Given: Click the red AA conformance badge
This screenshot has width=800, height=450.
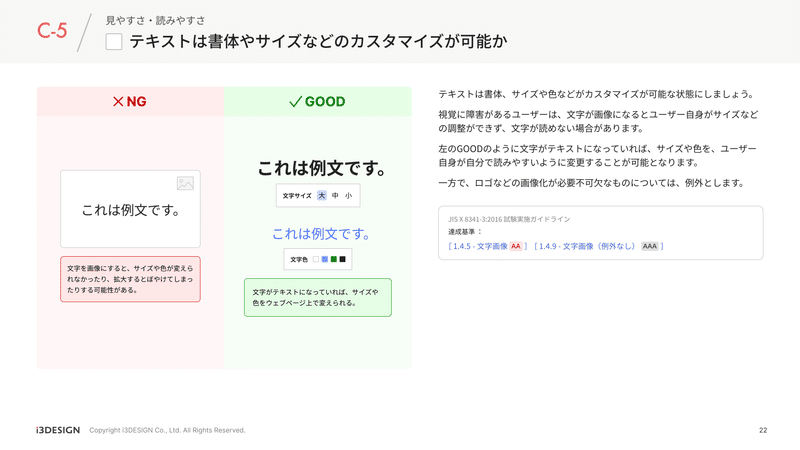Looking at the screenshot, I should (x=516, y=246).
